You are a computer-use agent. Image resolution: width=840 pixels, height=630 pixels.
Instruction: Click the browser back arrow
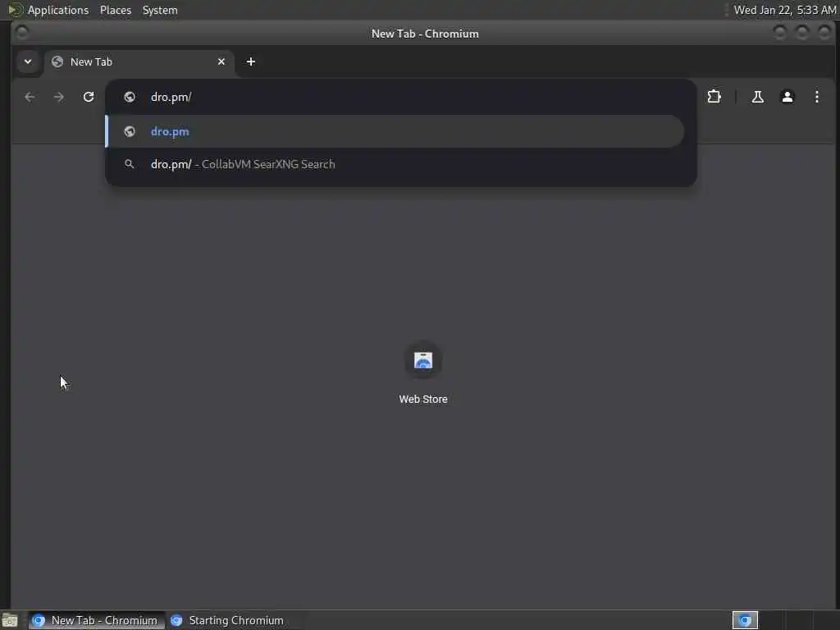(30, 97)
